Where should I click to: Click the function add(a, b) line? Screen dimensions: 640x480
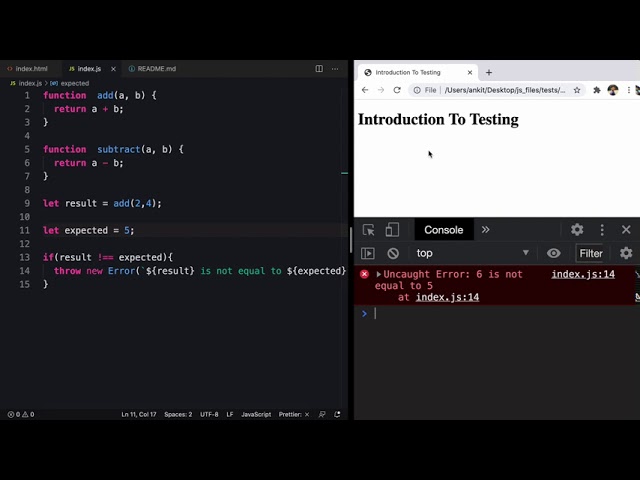(100, 95)
